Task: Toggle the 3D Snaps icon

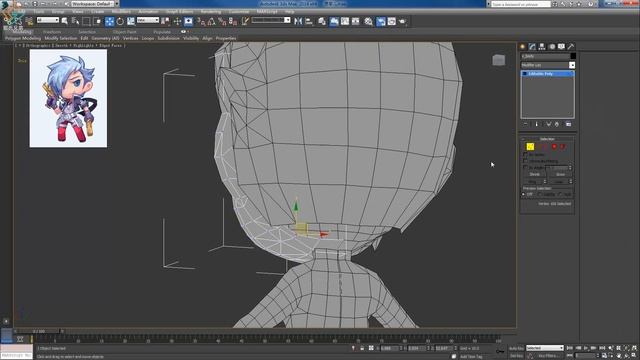Action: tap(201, 22)
